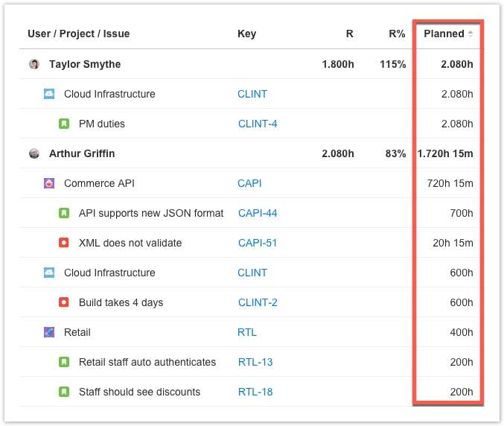Screen dimensions: 504x426
Task: Click story icon beside Staff should see discounts
Action: click(64, 392)
